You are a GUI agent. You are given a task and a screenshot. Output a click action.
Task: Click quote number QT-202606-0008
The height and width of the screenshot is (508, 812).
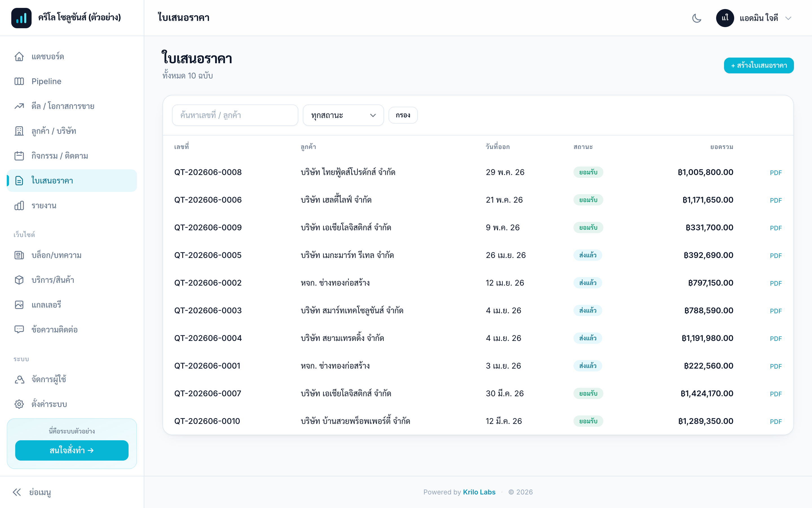[x=208, y=172]
